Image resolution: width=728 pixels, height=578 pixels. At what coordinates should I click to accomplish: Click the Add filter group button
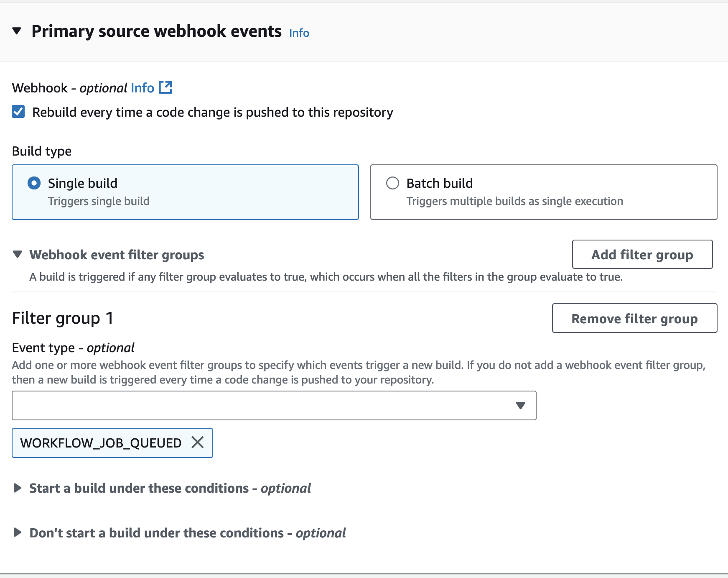pyautogui.click(x=642, y=254)
